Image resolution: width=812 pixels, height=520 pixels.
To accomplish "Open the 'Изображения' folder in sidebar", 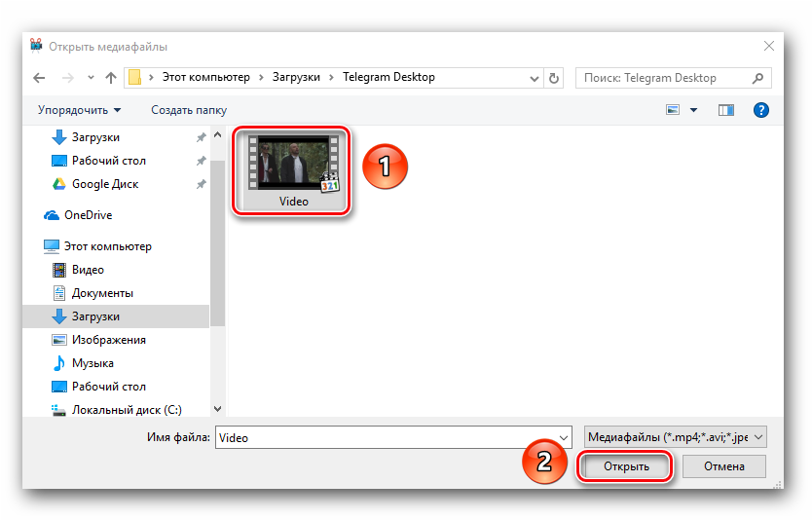I will 109,340.
